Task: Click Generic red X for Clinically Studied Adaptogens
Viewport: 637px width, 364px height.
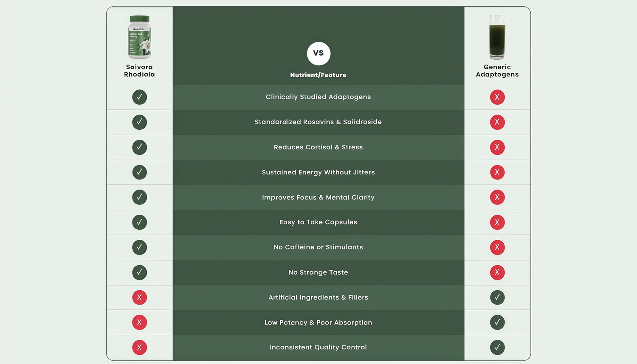Action: click(497, 97)
